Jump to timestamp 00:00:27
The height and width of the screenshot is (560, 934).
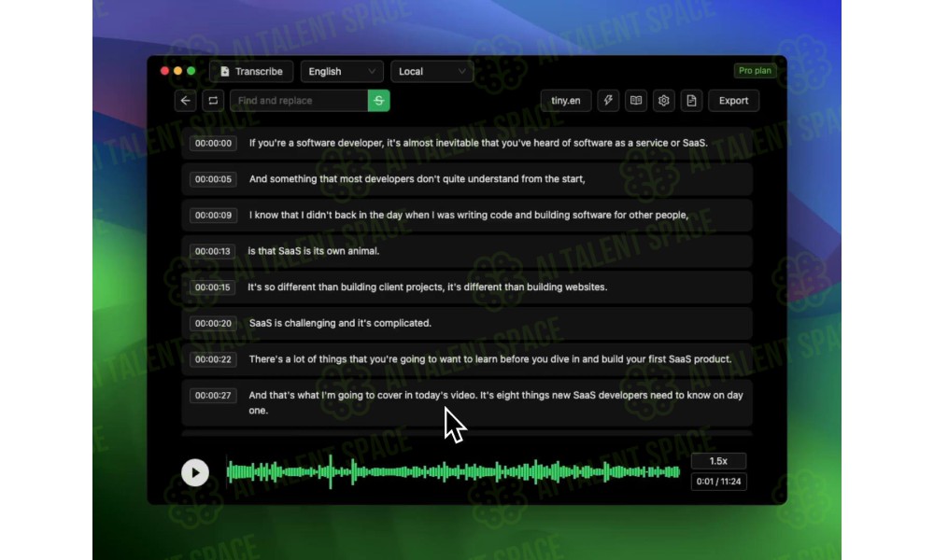coord(213,396)
